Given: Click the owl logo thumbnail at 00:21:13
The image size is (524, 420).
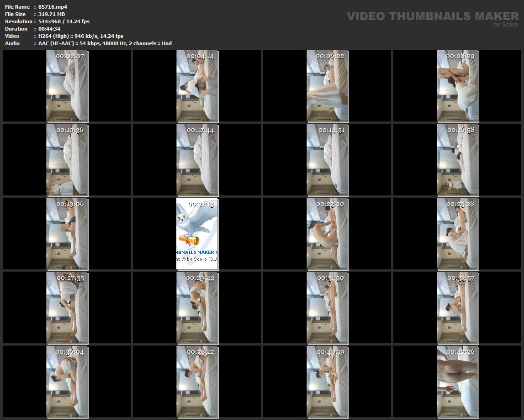Looking at the screenshot, I should 197,234.
